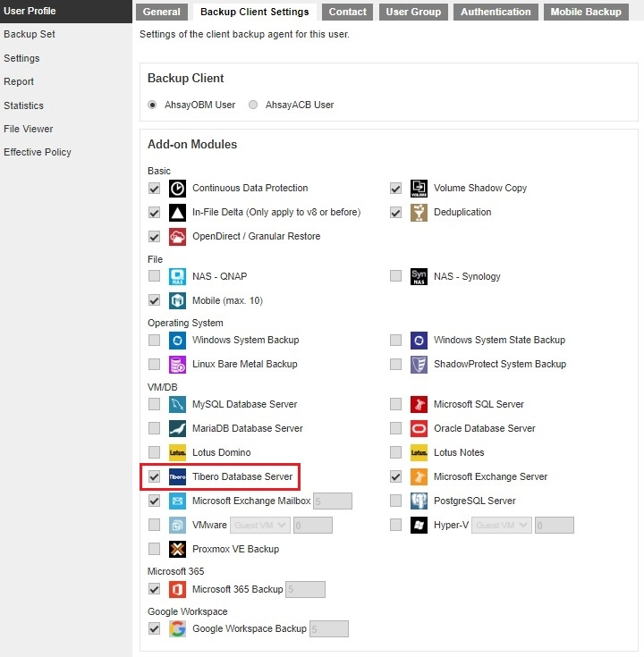The height and width of the screenshot is (657, 644).
Task: Enable the Microsoft SQL Server checkbox
Action: 395,405
